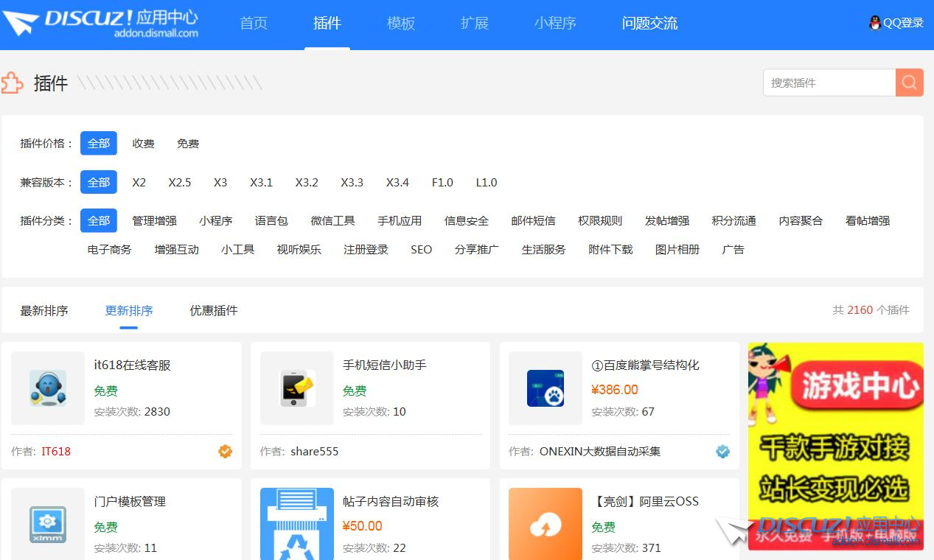Viewport: 934px width, 560px height.
Task: Choose the SEO category
Action: 422,249
